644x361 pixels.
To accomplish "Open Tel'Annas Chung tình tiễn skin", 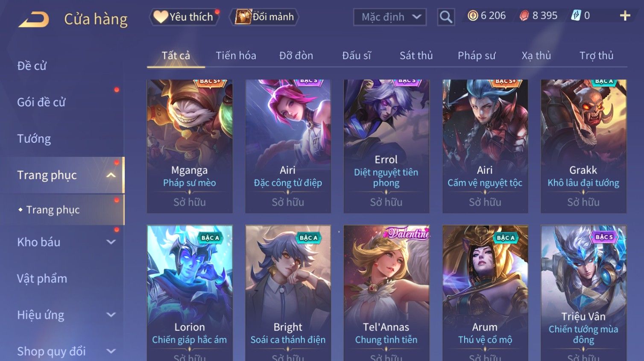I will (386, 293).
